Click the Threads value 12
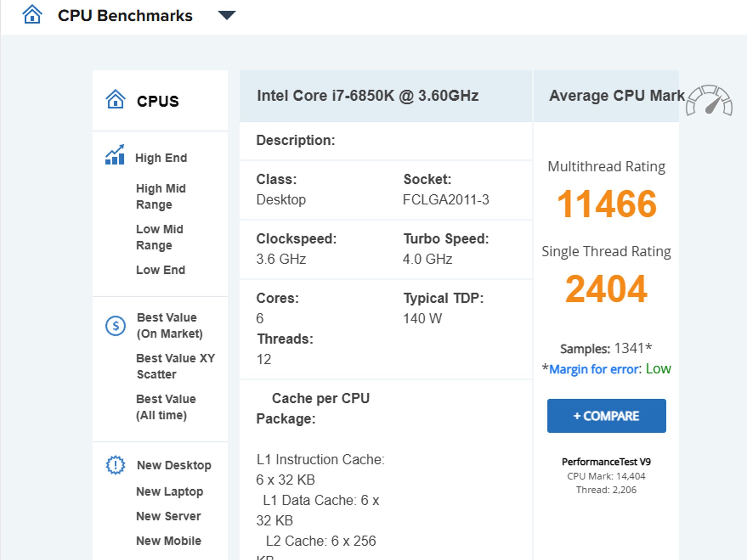 [264, 359]
